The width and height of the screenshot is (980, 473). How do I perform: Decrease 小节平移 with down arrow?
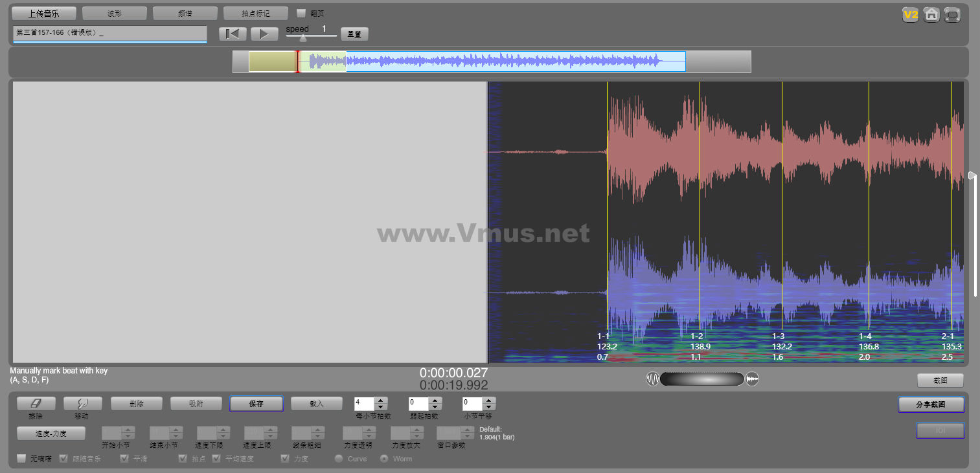[x=489, y=407]
